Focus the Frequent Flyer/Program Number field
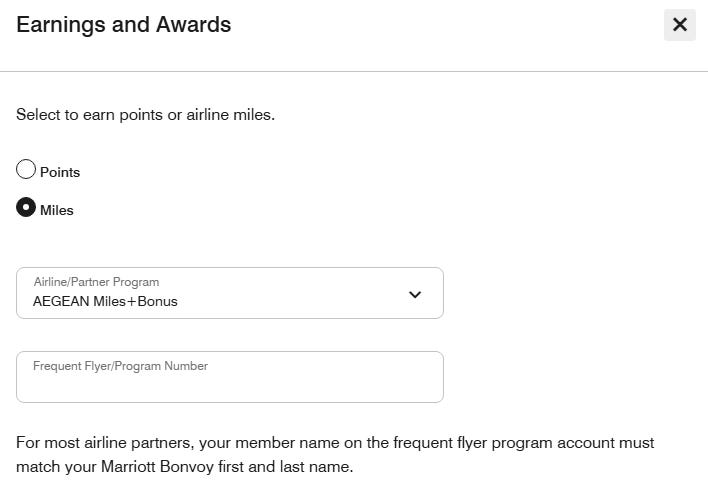Image resolution: width=708 pixels, height=487 pixels. point(230,377)
